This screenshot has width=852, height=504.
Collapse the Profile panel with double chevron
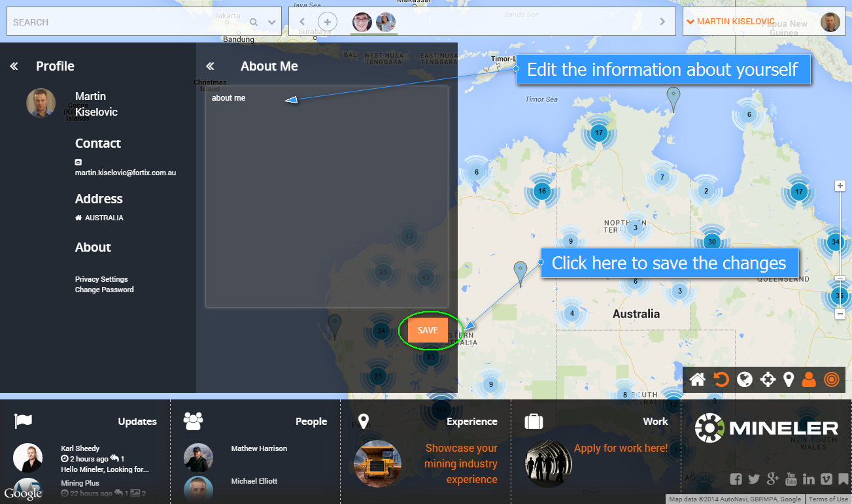[x=14, y=66]
